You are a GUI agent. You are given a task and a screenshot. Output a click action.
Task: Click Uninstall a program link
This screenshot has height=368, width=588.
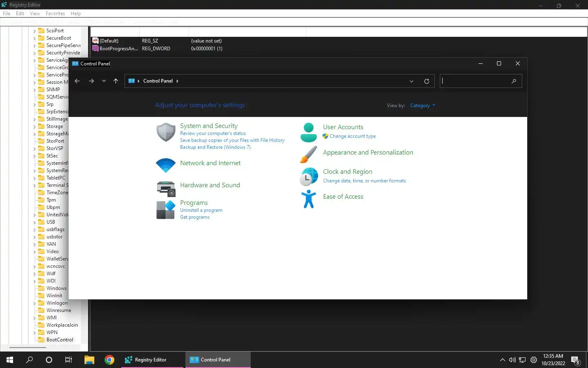pos(201,210)
